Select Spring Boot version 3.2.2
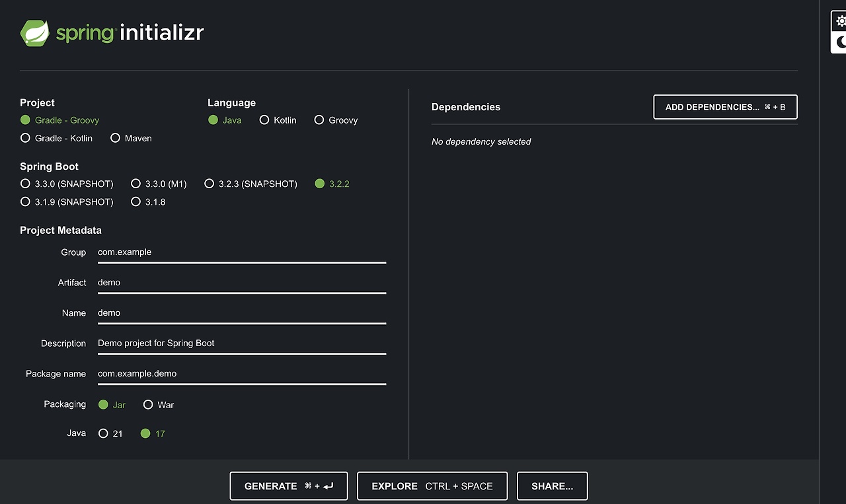846x504 pixels. point(332,184)
